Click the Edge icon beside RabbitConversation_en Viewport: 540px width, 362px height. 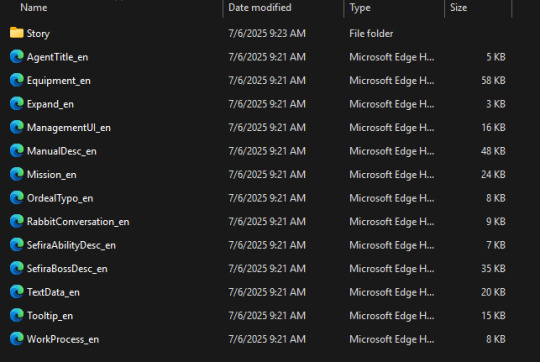click(17, 221)
